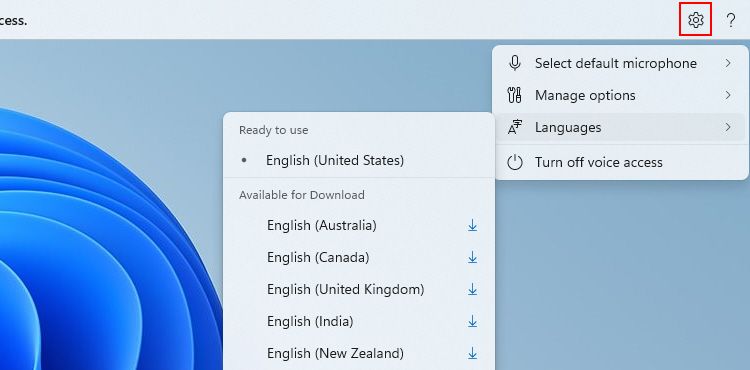750x370 pixels.
Task: Open Select default microphone entry
Action: (x=620, y=63)
